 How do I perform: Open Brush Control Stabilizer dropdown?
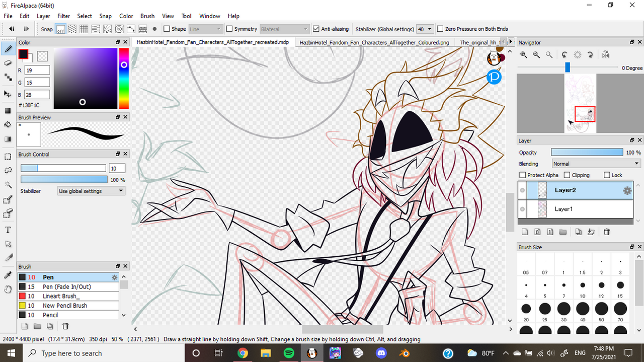pos(91,191)
